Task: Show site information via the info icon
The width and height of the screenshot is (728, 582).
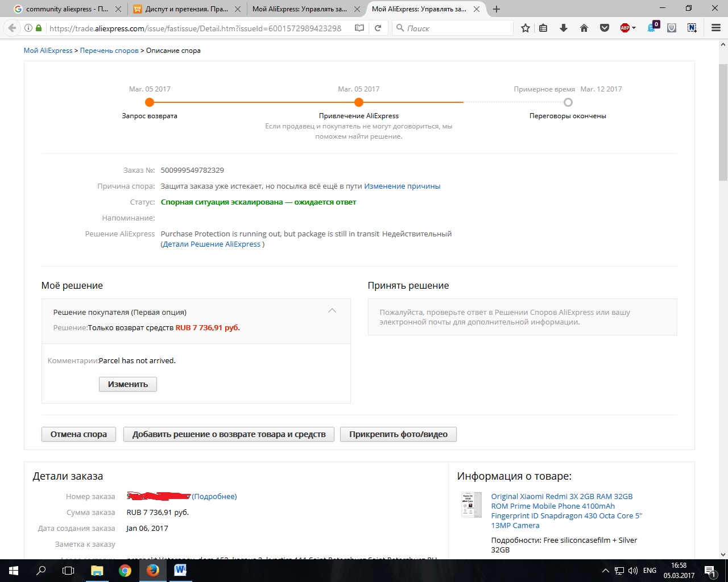Action: 28,28
